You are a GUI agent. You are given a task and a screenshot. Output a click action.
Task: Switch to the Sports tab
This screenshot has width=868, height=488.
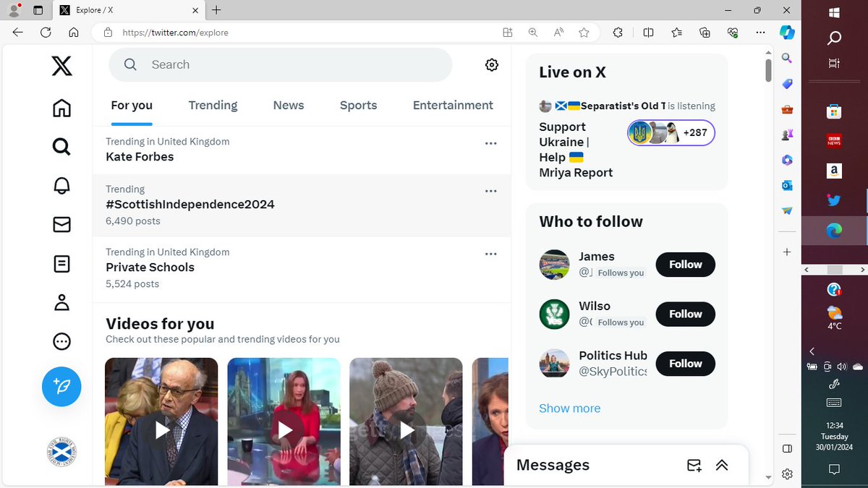pos(358,105)
